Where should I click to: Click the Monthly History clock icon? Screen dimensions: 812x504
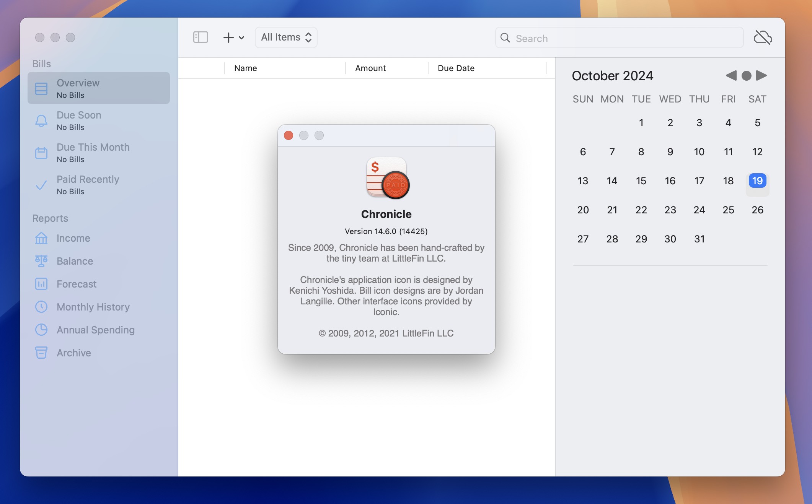(41, 306)
